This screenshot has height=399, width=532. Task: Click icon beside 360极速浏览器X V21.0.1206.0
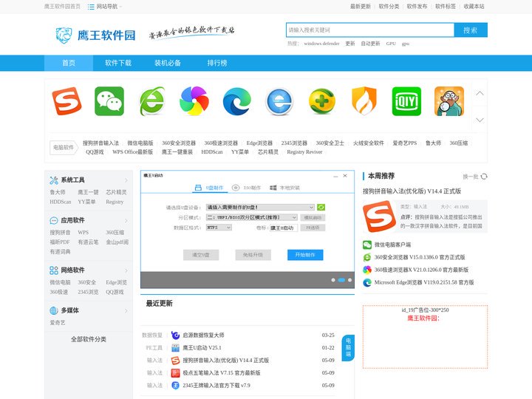[367, 270]
